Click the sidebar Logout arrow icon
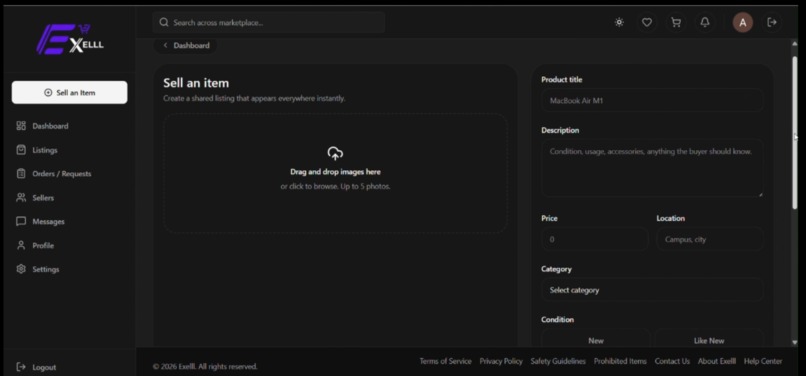The height and width of the screenshot is (376, 806). pos(21,367)
